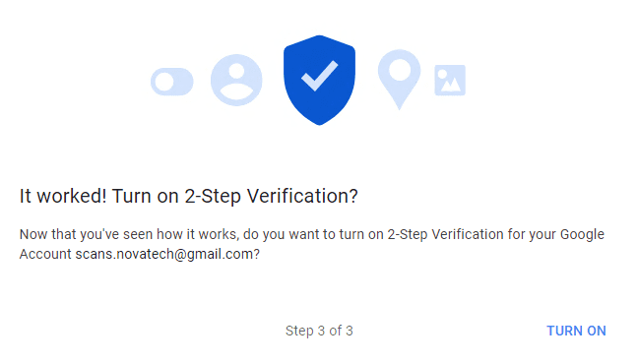Click the mountain shape in the photo icon
This screenshot has width=638, height=364.
(451, 85)
